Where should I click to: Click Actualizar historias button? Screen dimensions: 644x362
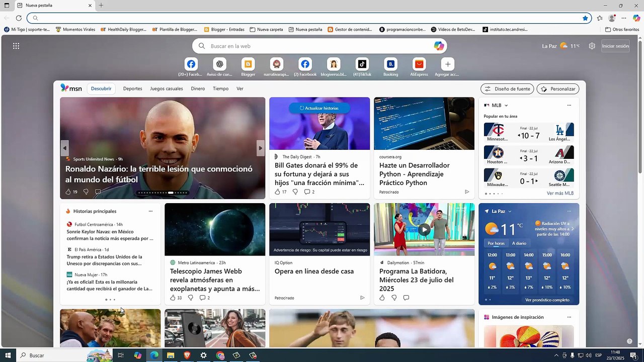pyautogui.click(x=319, y=108)
